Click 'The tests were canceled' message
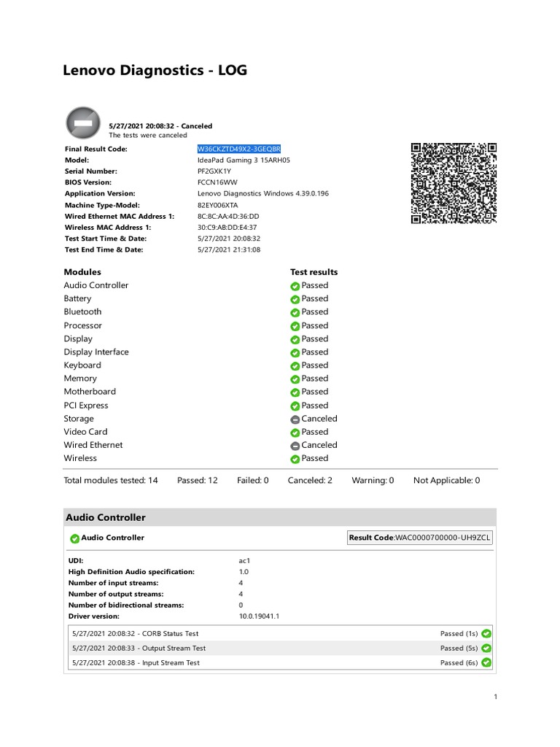This screenshot has height=747, width=560. pyautogui.click(x=148, y=135)
